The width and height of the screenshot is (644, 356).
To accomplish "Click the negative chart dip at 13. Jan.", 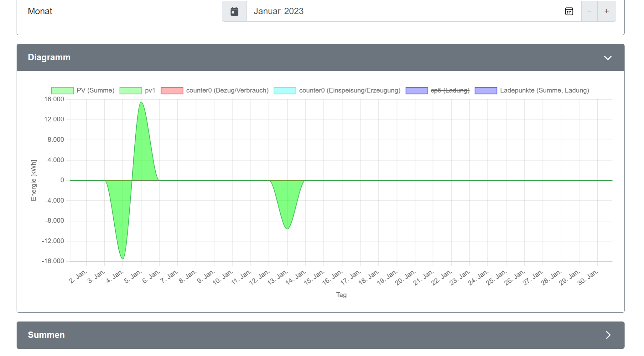I will click(x=287, y=228).
